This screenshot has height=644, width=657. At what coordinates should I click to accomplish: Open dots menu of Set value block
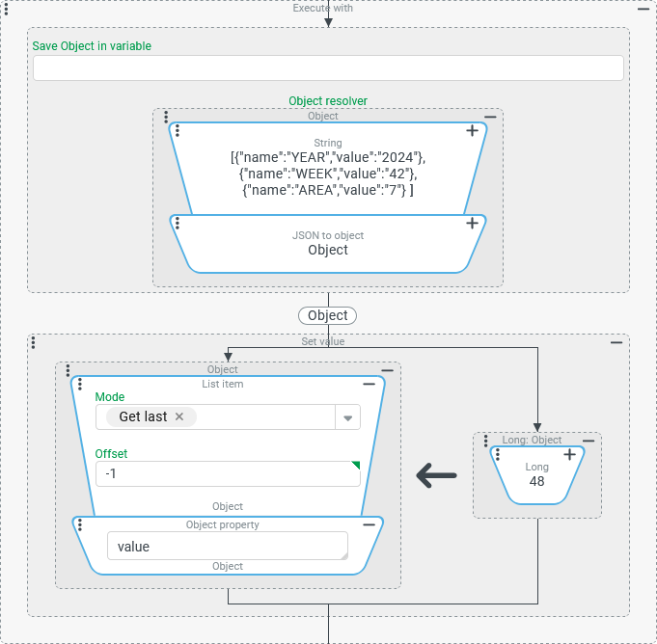(x=34, y=342)
